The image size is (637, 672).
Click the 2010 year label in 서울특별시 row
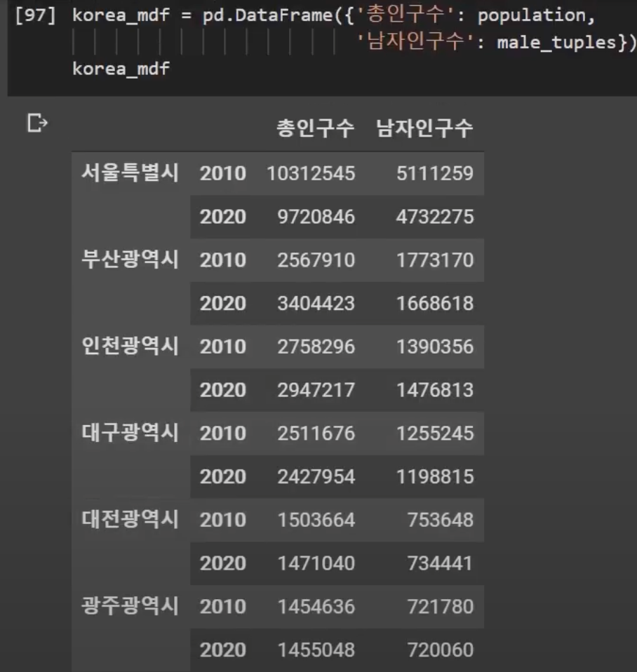click(223, 173)
